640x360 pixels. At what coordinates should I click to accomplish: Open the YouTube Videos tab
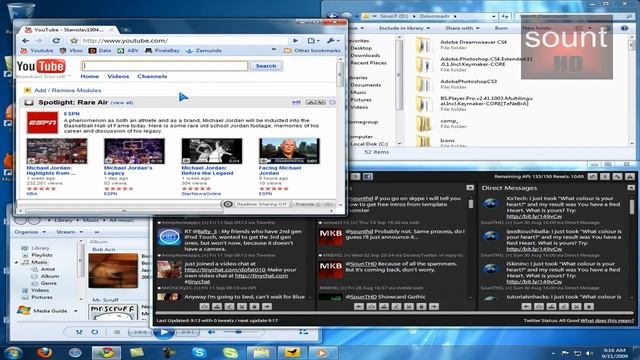click(118, 76)
